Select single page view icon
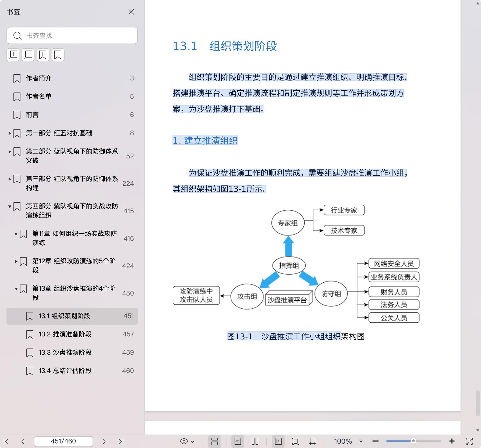The width and height of the screenshot is (481, 448). point(238,441)
